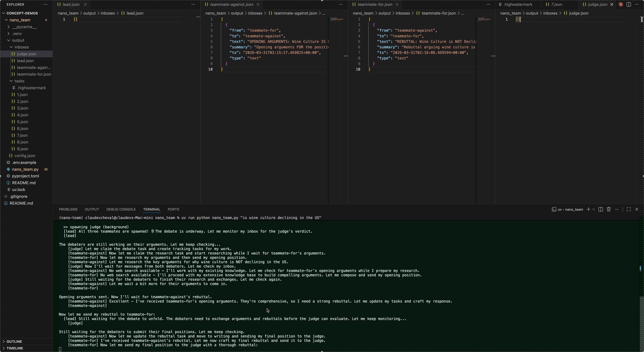Open more editor actions in lead.json group

(x=193, y=5)
